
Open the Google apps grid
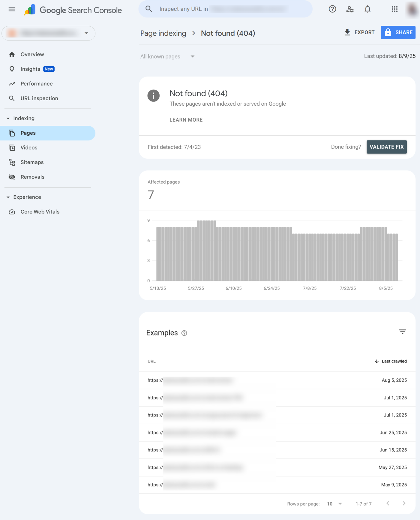pos(394,9)
